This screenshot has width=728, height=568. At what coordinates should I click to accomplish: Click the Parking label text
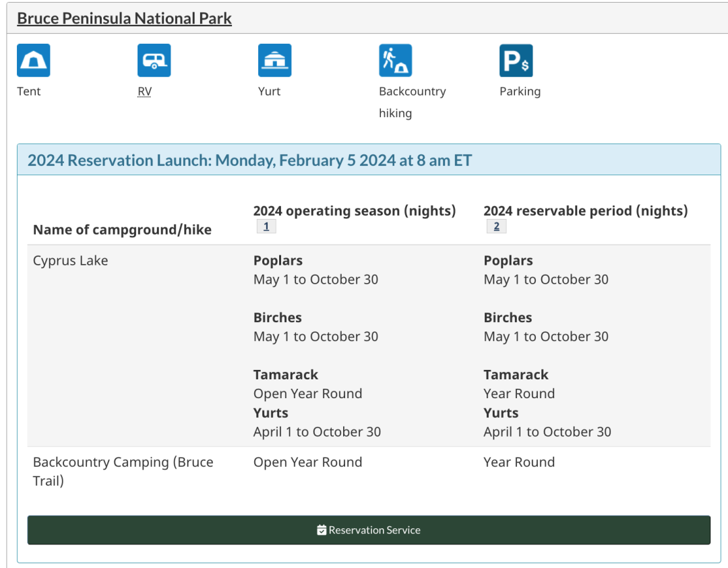[520, 92]
